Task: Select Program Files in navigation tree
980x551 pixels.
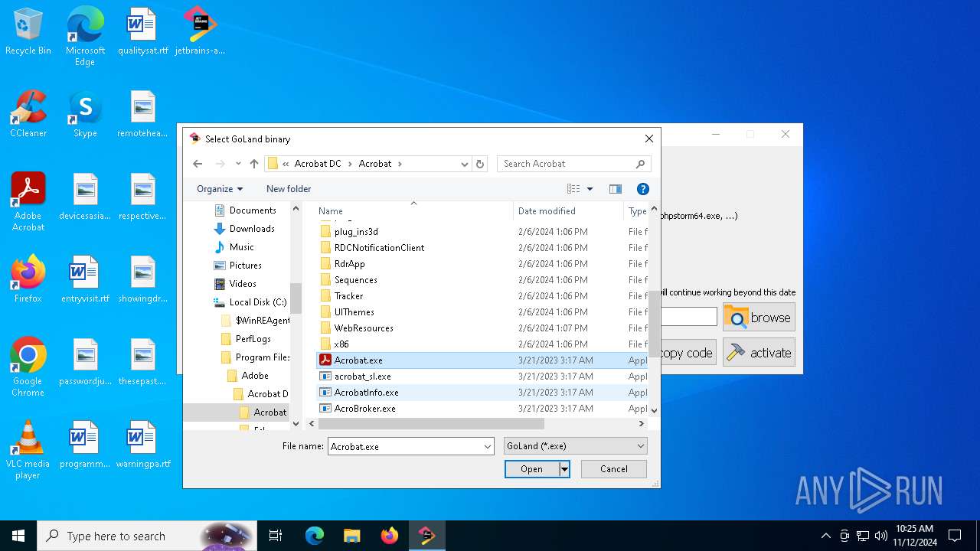Action: click(x=255, y=357)
